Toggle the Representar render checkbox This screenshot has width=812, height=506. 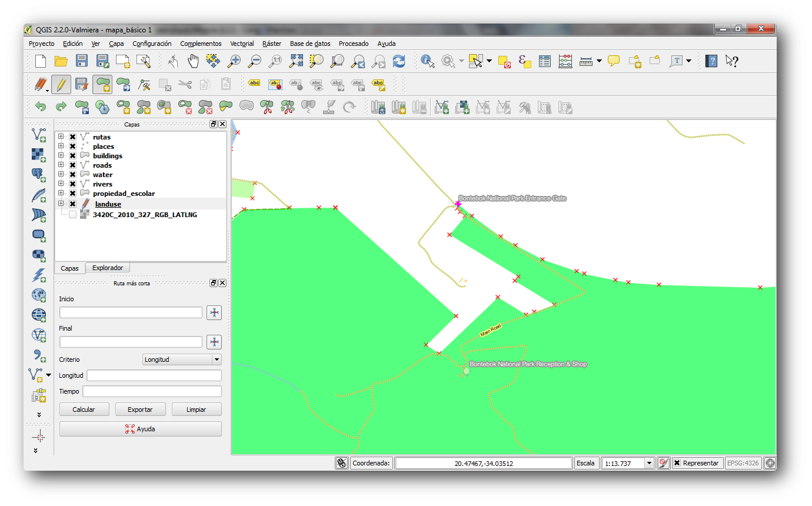pos(677,463)
